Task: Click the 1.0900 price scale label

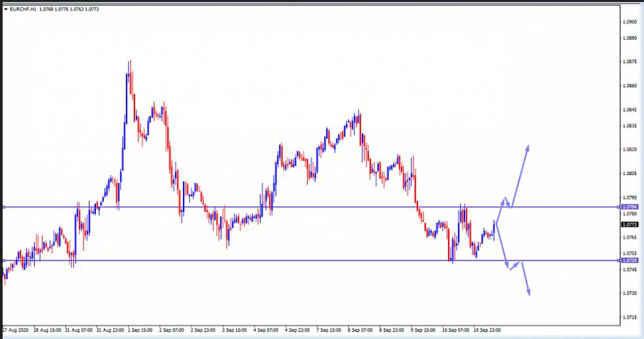Action: (630, 22)
